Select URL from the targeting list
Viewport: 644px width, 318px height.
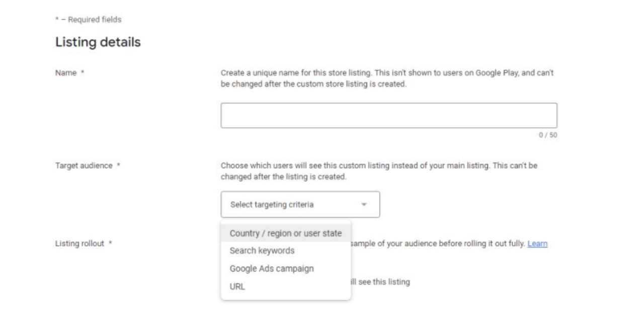click(x=237, y=287)
